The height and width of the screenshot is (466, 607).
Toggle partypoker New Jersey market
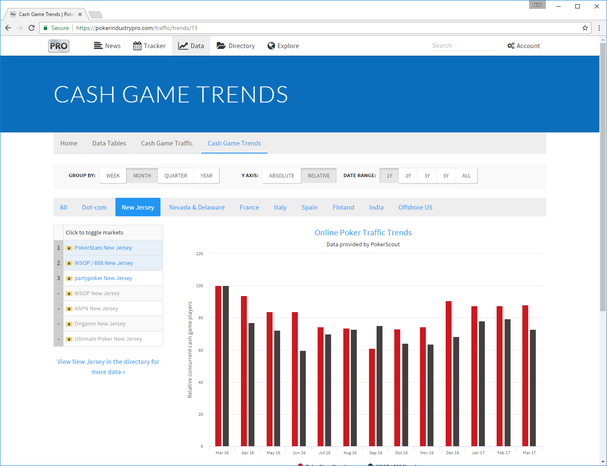click(x=108, y=278)
